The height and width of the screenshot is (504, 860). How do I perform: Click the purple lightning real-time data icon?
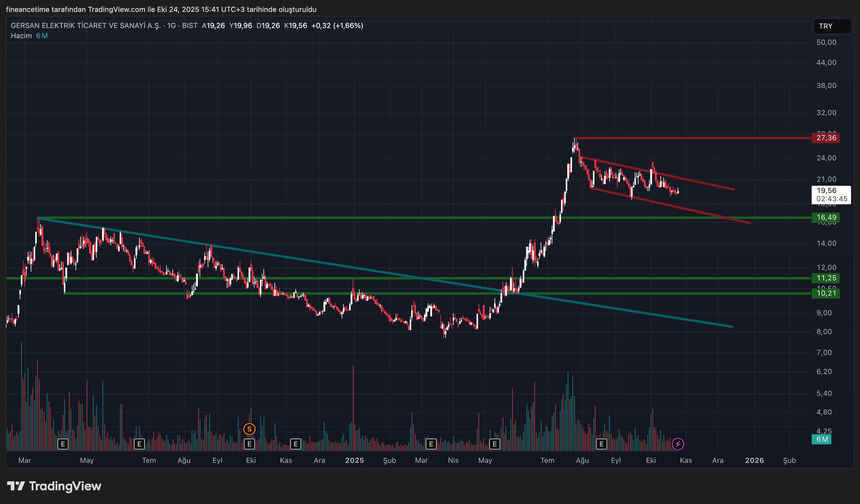click(679, 444)
